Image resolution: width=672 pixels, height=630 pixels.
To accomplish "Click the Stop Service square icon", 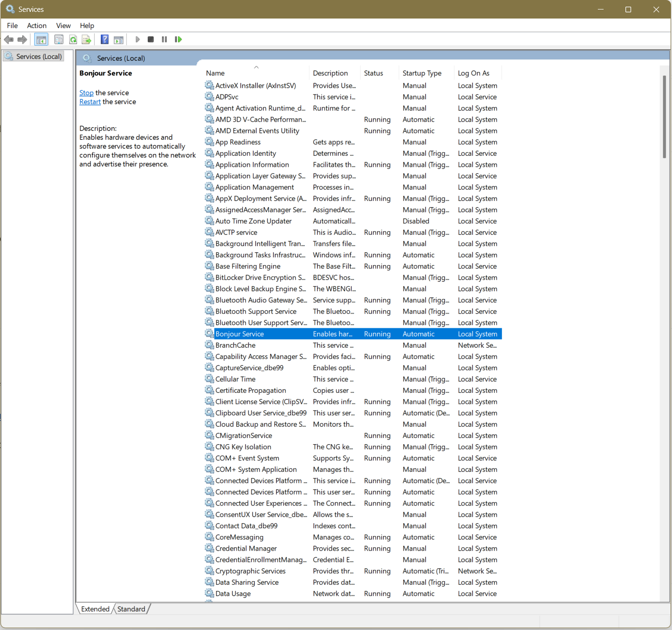I will tap(151, 39).
